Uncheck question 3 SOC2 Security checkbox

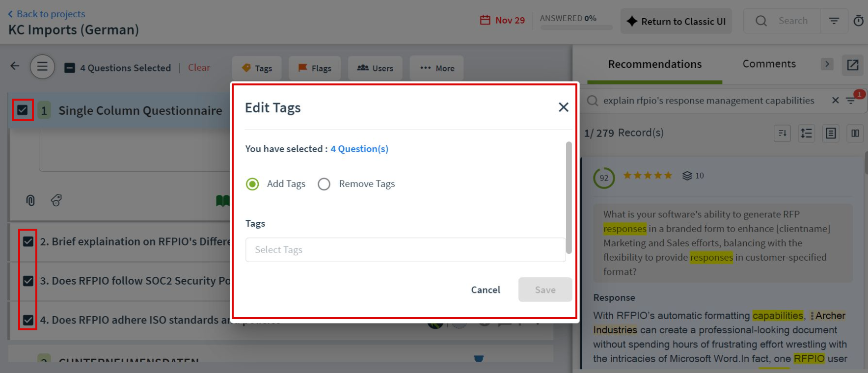(28, 281)
